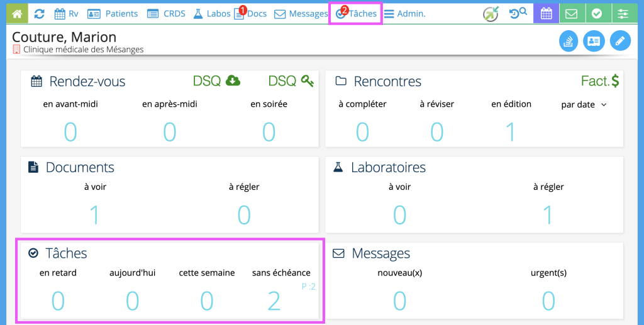Click Documents 'à régler' count 0
This screenshot has height=325, width=644.
[x=244, y=214]
